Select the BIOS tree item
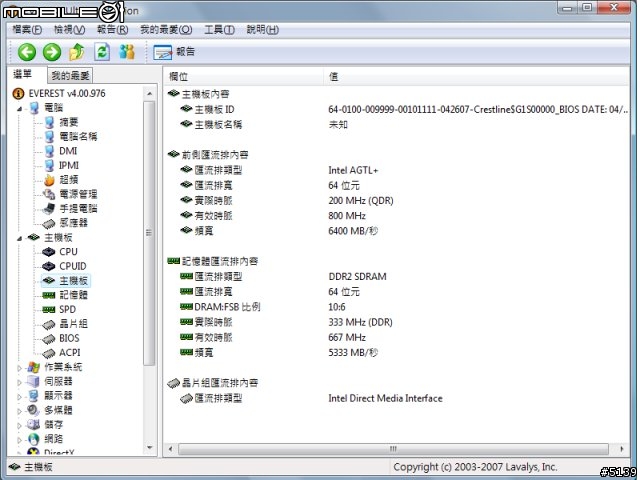Screen dimensions: 640x480 click(61, 338)
